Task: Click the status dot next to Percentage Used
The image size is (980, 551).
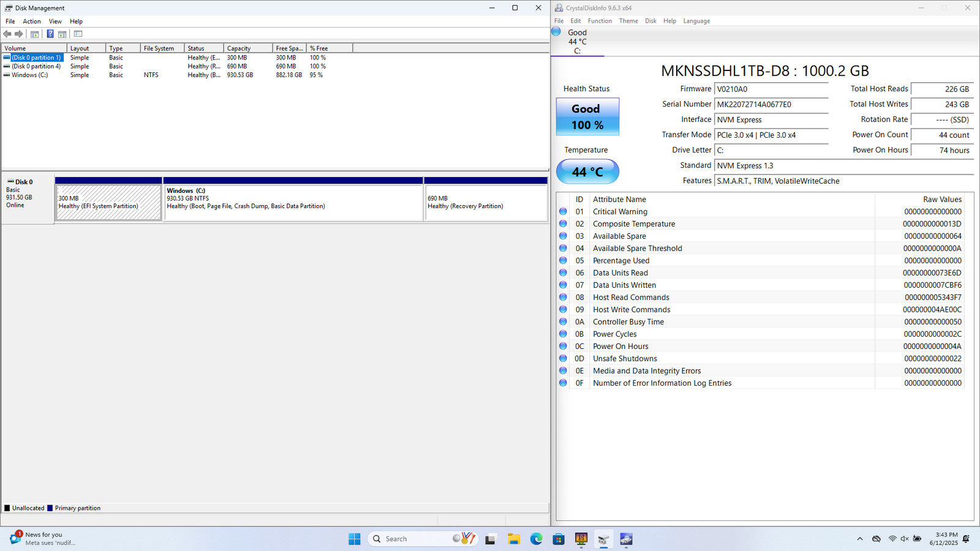Action: click(563, 260)
